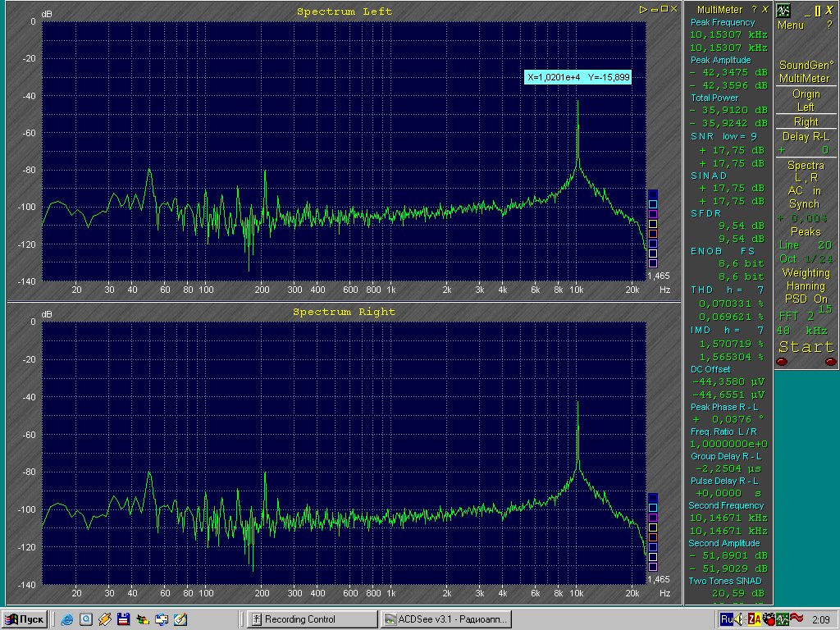Toggle the Synch option under Spectra
This screenshot has height=630, width=840.
[x=805, y=204]
